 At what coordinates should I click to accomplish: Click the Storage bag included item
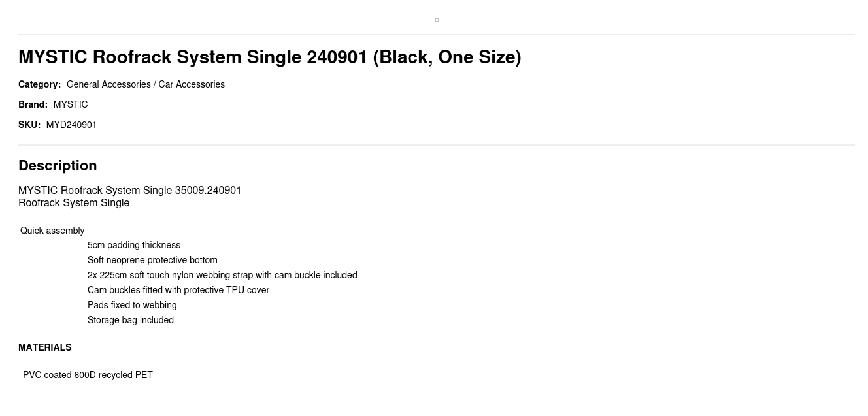click(131, 320)
